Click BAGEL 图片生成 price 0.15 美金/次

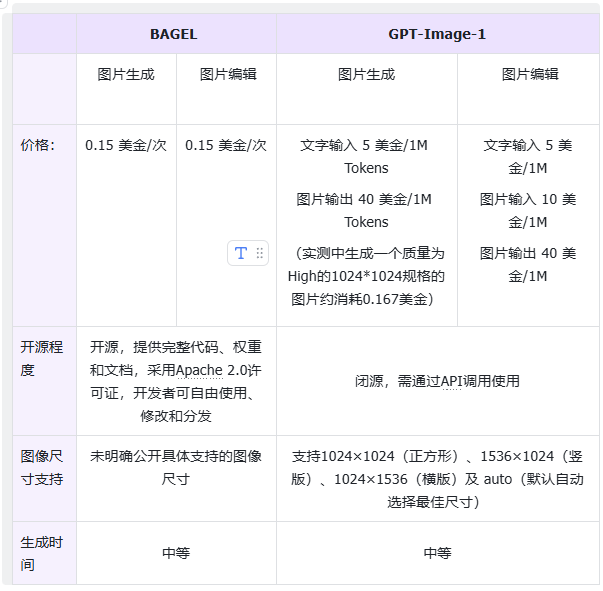pos(126,145)
